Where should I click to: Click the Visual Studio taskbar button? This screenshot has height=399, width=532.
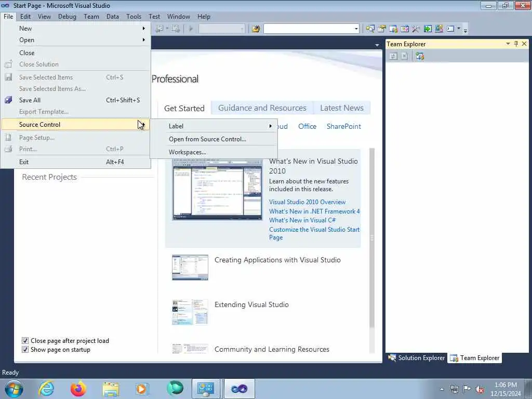pyautogui.click(x=239, y=389)
